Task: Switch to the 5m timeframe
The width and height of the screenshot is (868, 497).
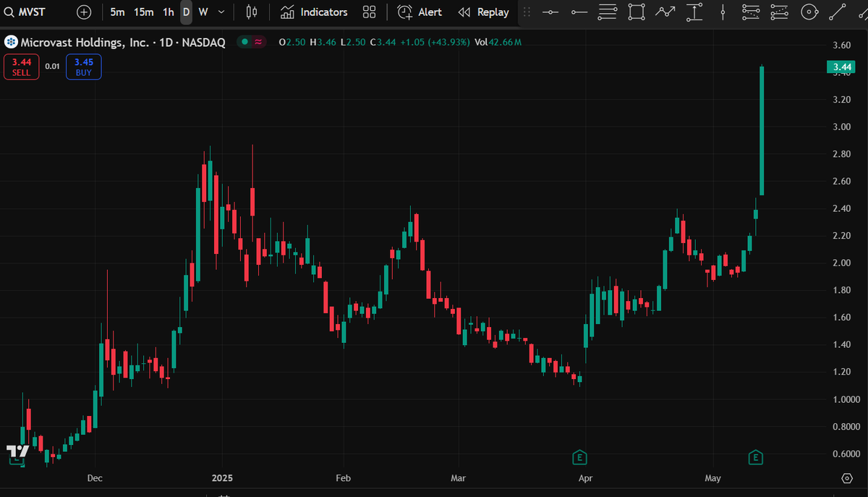Action: point(117,12)
